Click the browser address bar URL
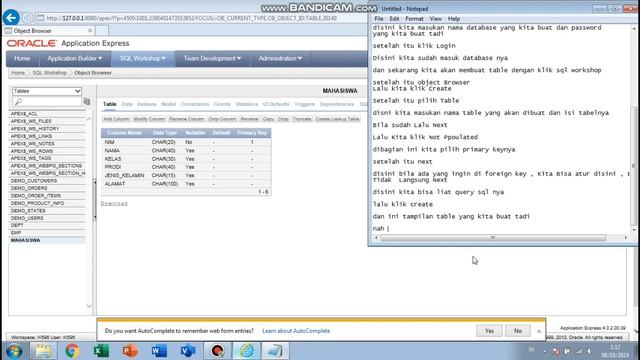Screen dimensions: 640x360 pos(191,18)
